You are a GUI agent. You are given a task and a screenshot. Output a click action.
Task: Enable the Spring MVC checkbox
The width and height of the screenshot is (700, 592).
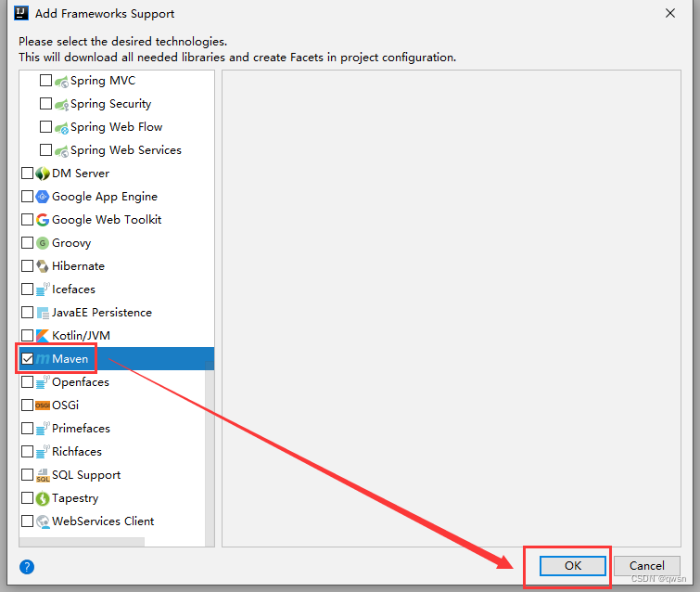click(x=45, y=81)
